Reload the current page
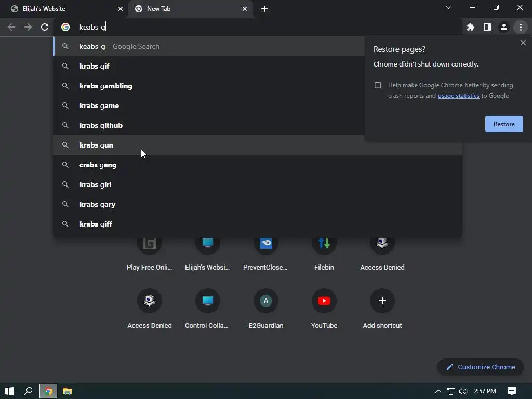 [x=45, y=27]
